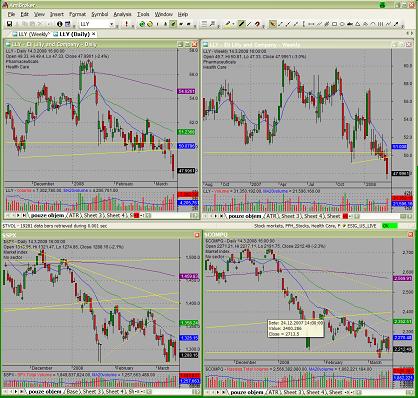418x398 pixels.
Task: Click the 'February' date label on the SPX chart
Action: pyautogui.click(x=124, y=368)
